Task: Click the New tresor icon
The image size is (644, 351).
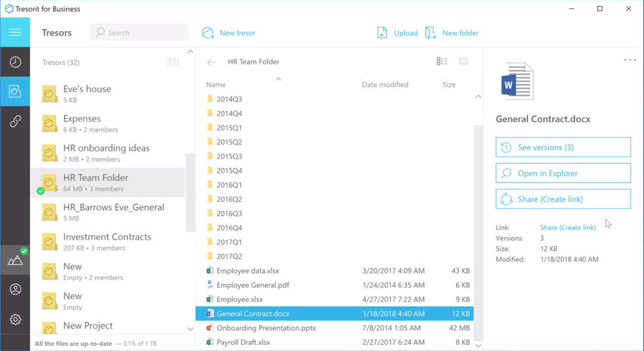Action: click(208, 33)
